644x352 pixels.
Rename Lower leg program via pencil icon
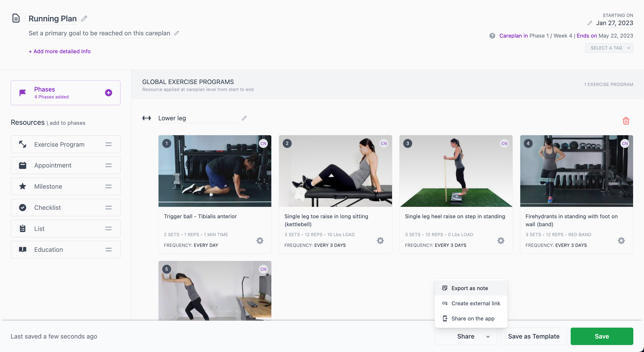(x=244, y=118)
